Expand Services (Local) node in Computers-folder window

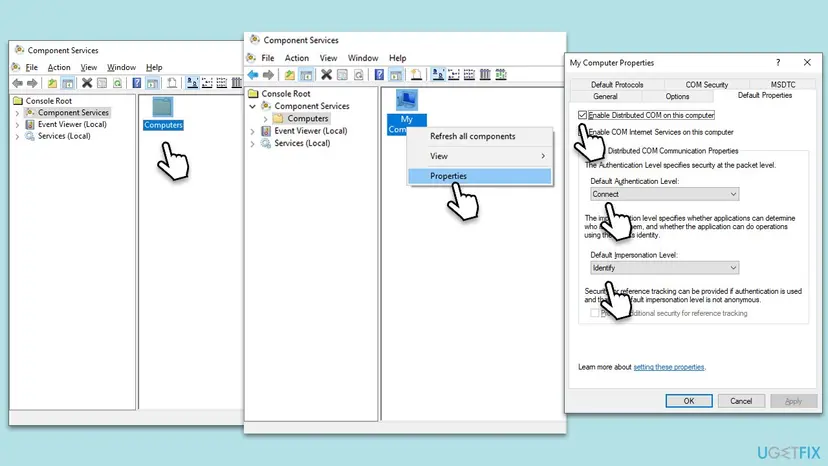tap(17, 136)
